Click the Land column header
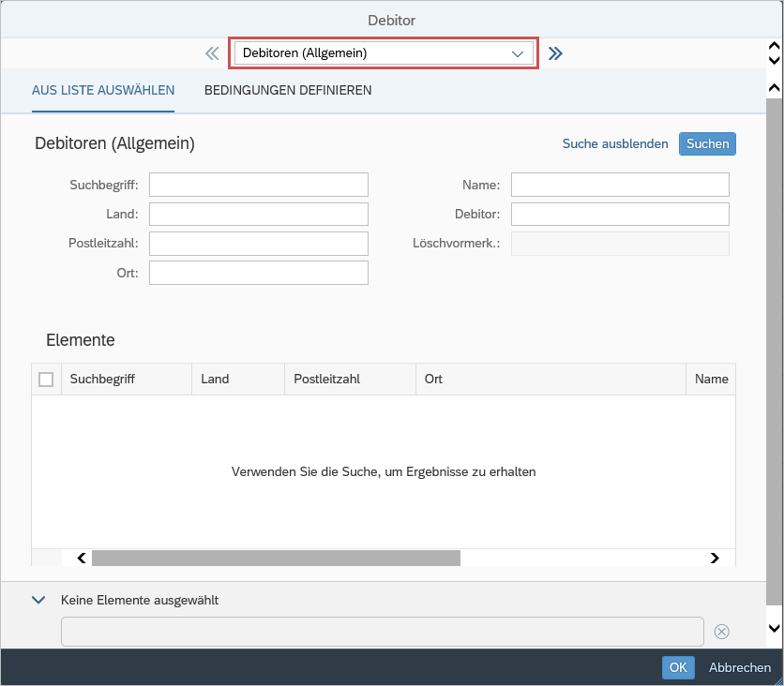The width and height of the screenshot is (784, 686). (238, 380)
